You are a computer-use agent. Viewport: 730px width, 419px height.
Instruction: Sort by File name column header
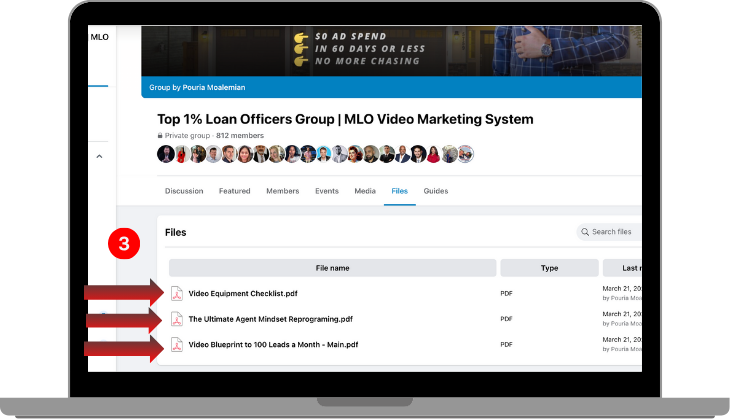click(332, 268)
